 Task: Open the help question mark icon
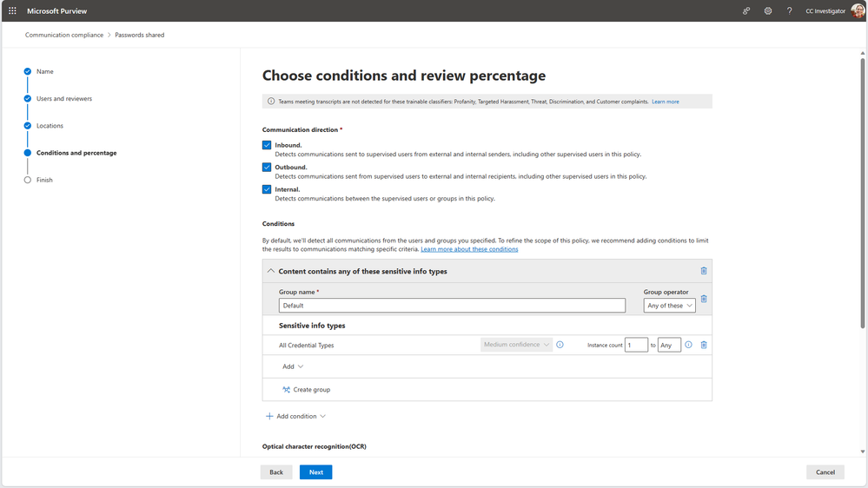789,11
